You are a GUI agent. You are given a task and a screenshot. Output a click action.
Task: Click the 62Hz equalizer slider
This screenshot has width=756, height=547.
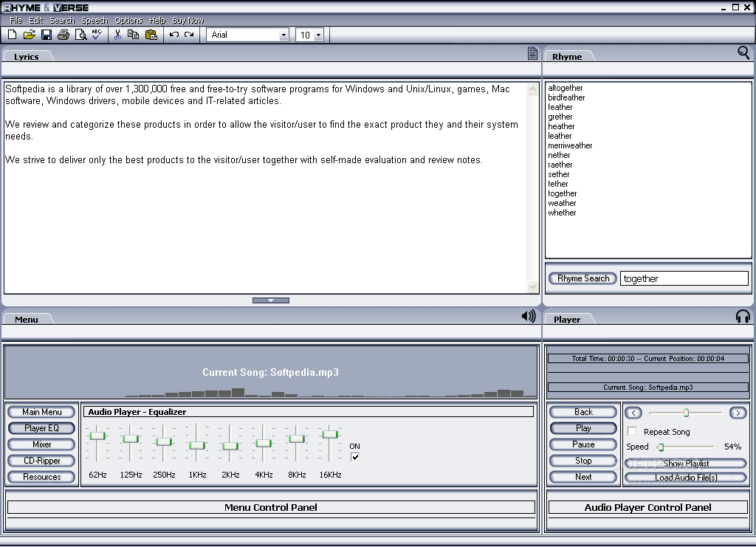coord(98,436)
